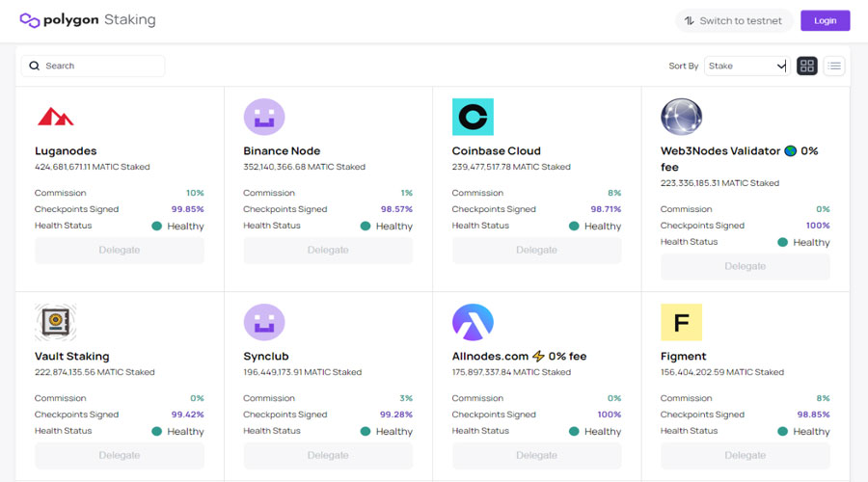Delegate to Synclub
Screen dimensions: 868x482
click(x=328, y=455)
